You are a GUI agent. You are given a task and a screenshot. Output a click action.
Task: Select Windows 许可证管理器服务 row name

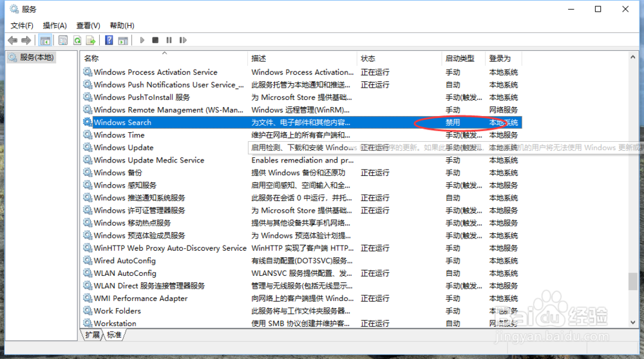coord(139,210)
